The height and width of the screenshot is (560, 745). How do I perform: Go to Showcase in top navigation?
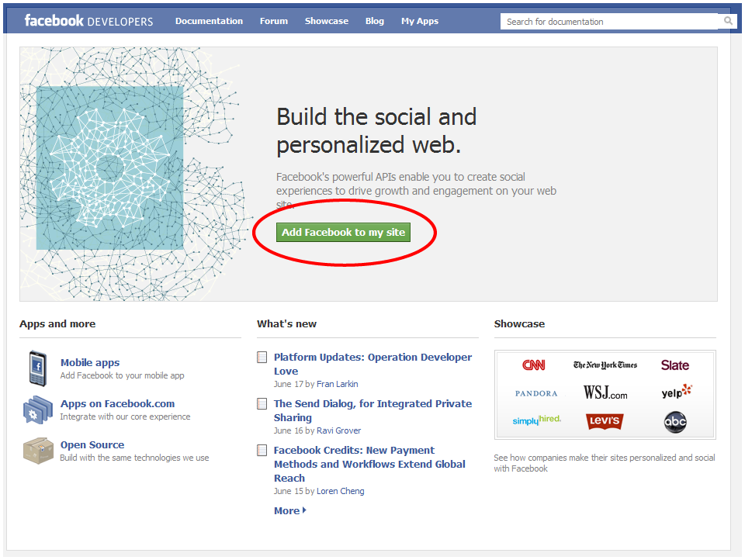[x=327, y=21]
